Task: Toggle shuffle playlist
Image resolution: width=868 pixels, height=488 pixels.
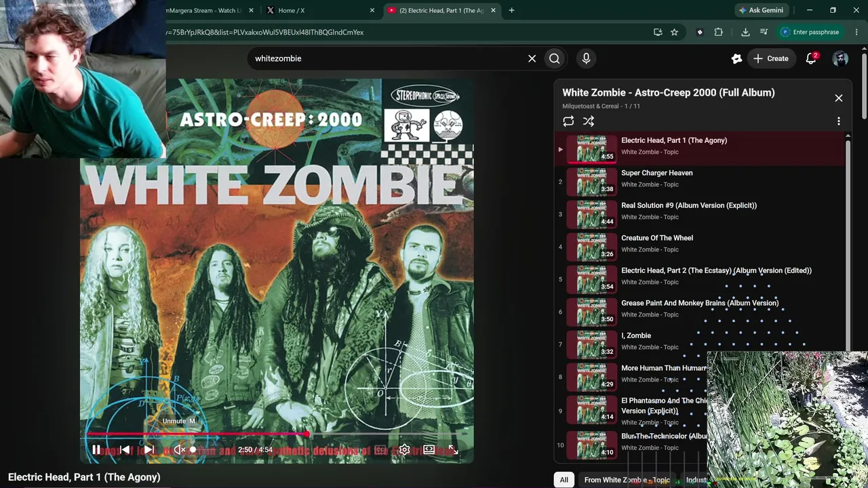Action: coord(589,121)
